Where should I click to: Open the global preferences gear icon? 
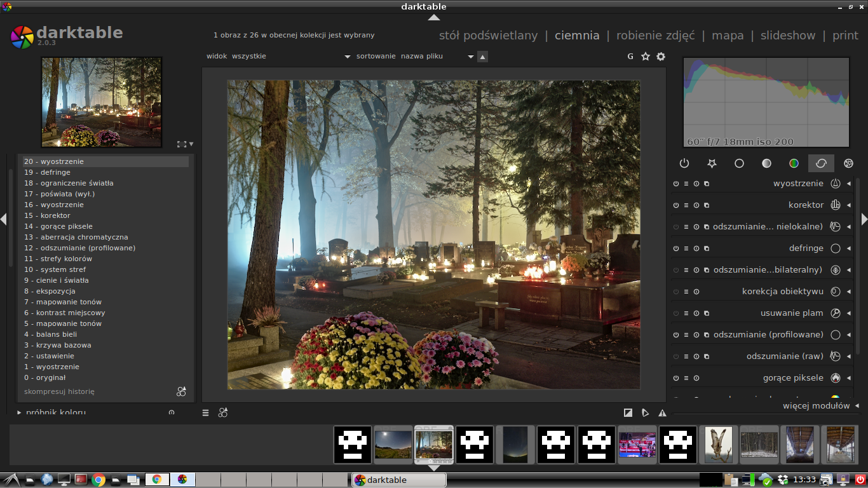click(x=661, y=57)
